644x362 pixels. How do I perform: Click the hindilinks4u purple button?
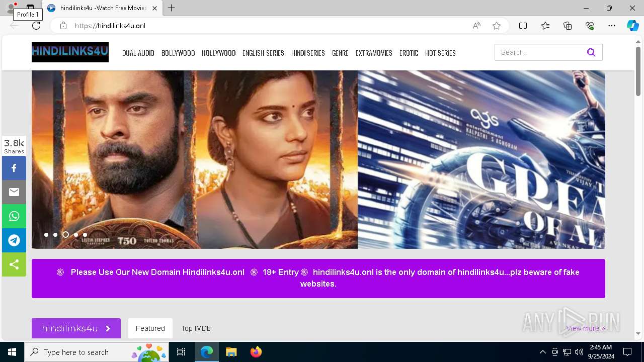pos(76,328)
